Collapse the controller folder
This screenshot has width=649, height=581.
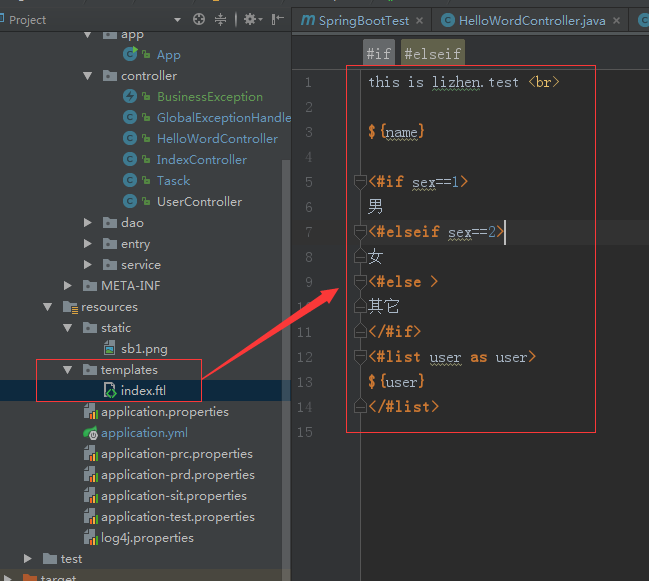pos(88,76)
